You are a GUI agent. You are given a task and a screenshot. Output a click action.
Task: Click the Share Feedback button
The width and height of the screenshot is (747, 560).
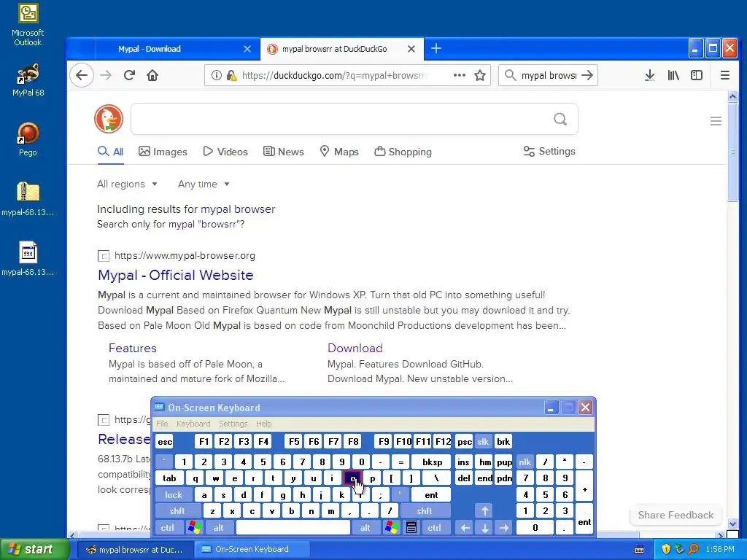point(676,515)
